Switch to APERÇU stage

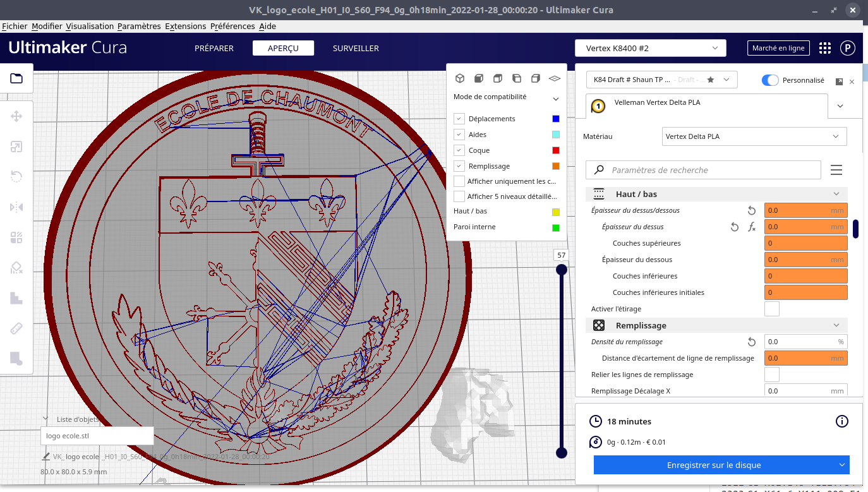[x=283, y=48]
